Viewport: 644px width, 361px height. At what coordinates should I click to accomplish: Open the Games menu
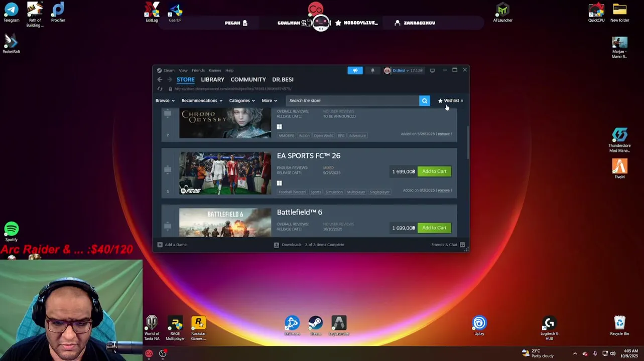[215, 70]
